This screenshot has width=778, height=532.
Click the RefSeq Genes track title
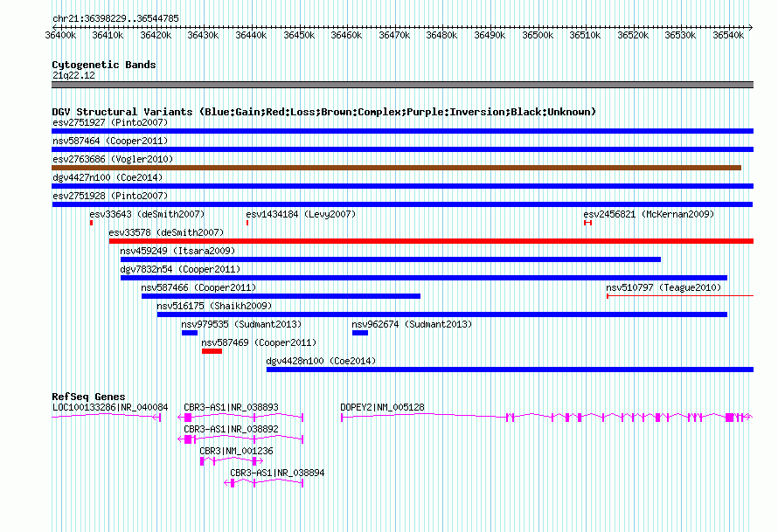(x=88, y=396)
